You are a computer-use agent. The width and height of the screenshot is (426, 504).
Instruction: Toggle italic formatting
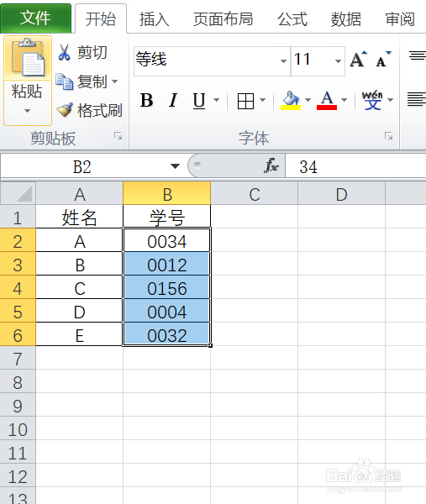[x=173, y=100]
